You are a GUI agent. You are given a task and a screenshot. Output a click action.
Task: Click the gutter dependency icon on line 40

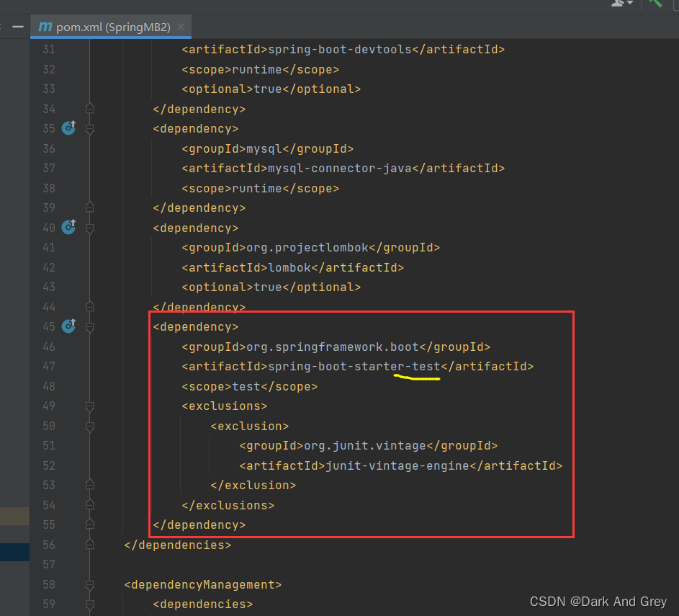(68, 226)
